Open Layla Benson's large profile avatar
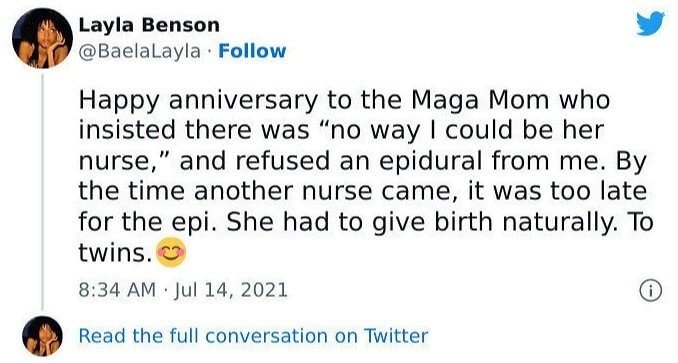678x363 pixels. click(x=42, y=38)
